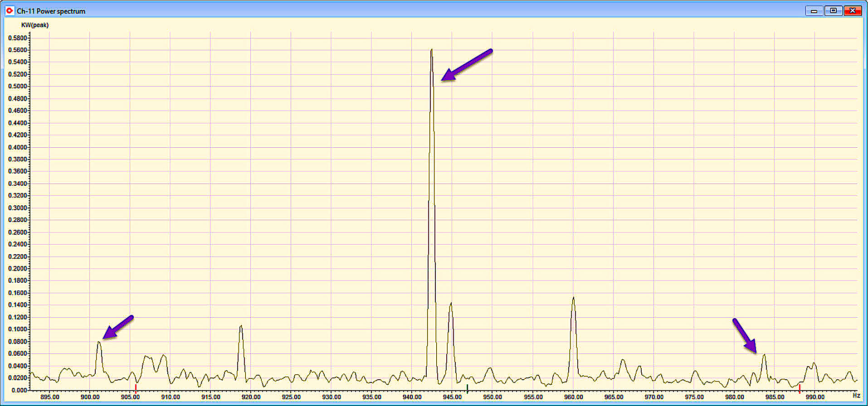This screenshot has width=868, height=406.
Task: Click the 910.00 x-axis label
Action: pyautogui.click(x=171, y=397)
